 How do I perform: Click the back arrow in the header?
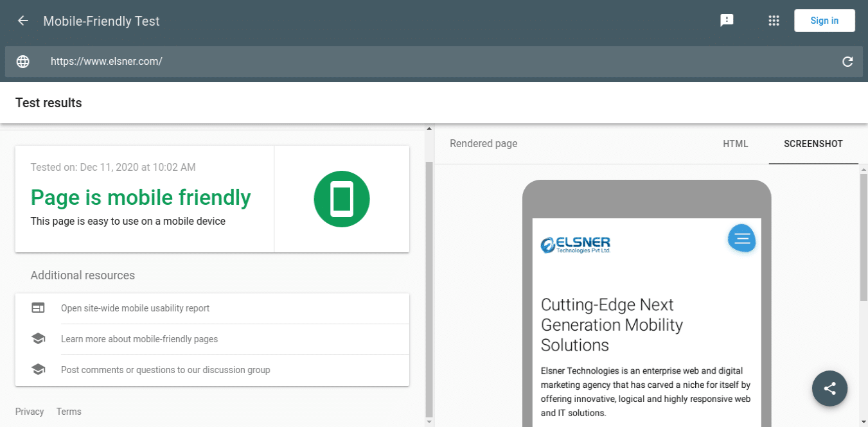22,20
